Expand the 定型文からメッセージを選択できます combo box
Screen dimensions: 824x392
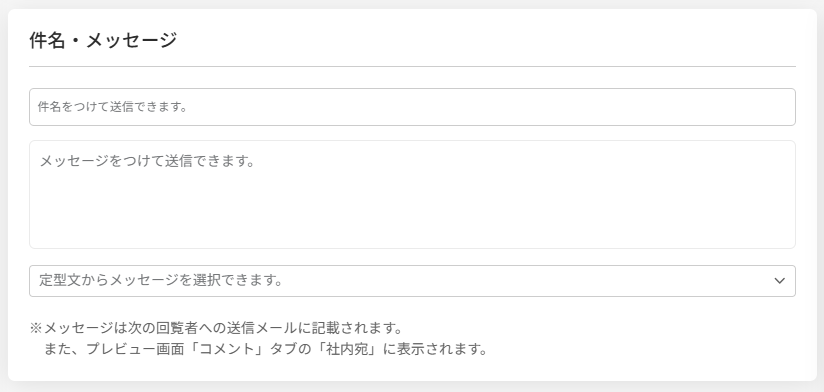(412, 281)
